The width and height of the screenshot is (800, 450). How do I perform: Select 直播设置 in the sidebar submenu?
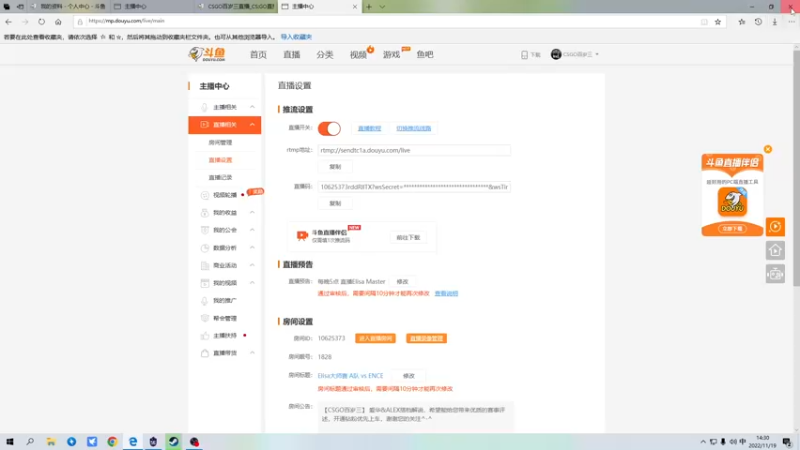(220, 160)
